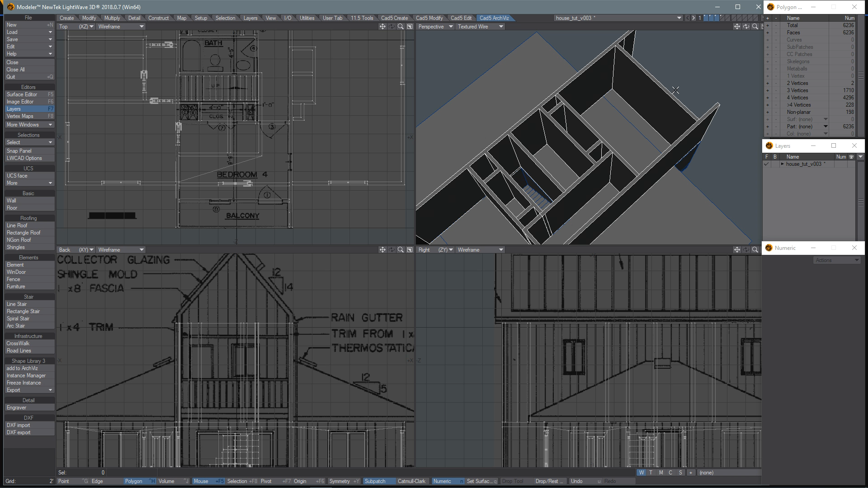Toggle the W weight map mode button
868x488 pixels.
[641, 473]
